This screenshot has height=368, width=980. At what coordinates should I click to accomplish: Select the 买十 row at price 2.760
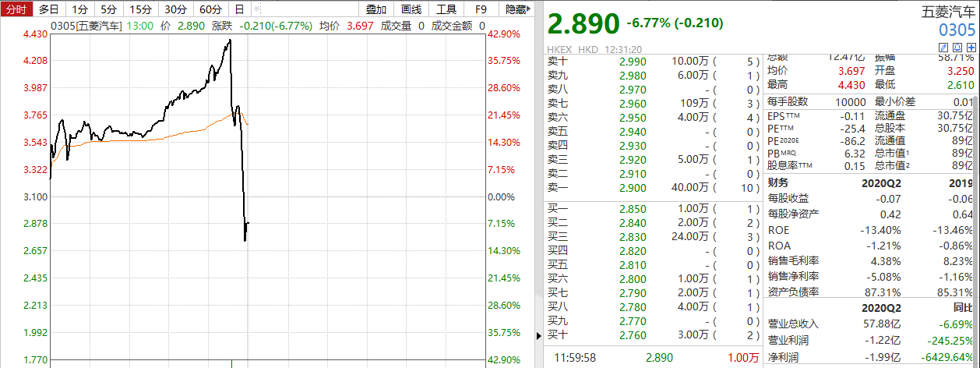(653, 335)
